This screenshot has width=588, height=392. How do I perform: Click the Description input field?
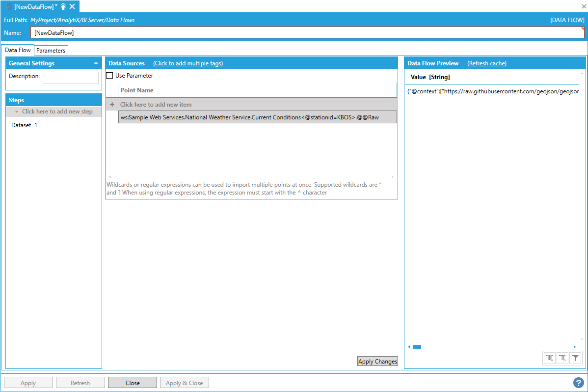[70, 78]
